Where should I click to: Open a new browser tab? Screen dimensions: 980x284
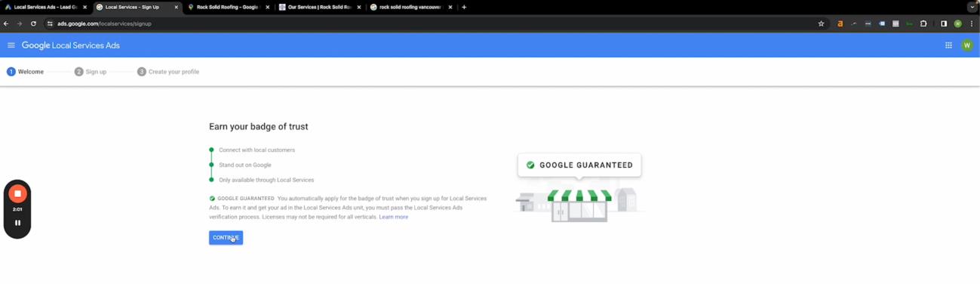coord(464,7)
